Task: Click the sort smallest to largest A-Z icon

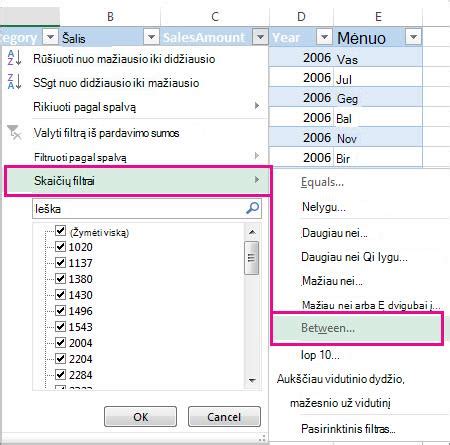Action: coord(14,58)
